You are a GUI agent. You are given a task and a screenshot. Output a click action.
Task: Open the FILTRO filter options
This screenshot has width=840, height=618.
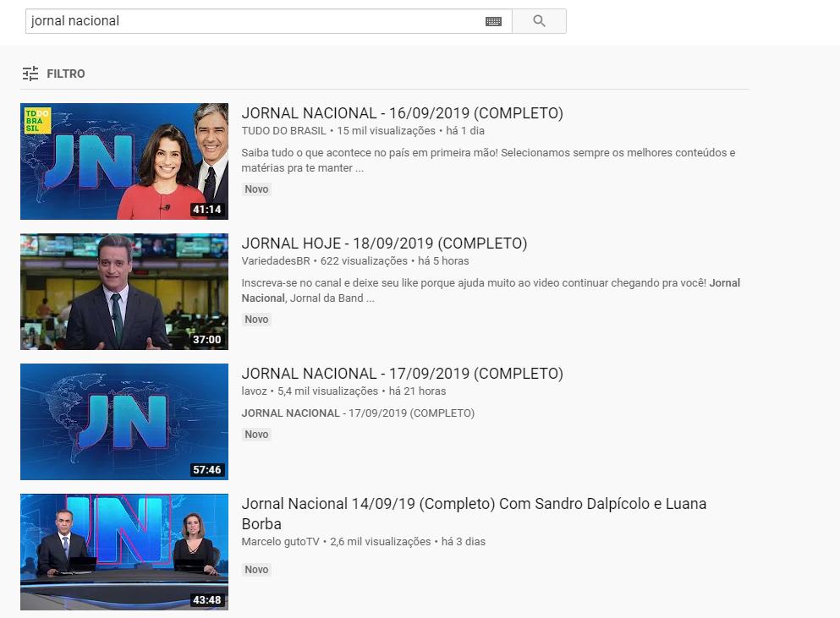click(x=53, y=74)
